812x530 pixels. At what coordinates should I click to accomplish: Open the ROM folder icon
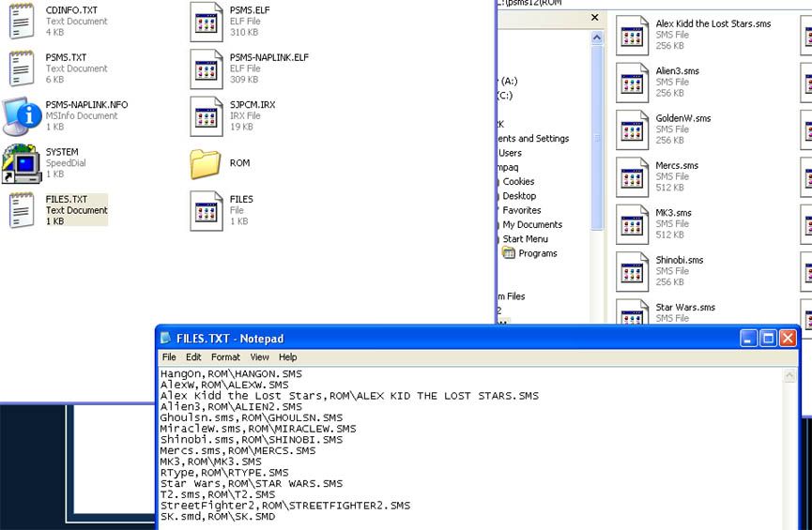point(205,163)
